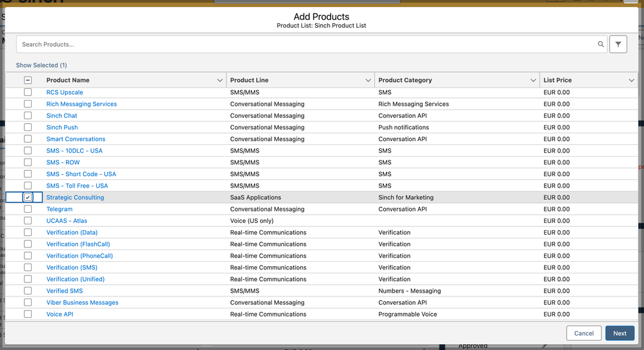Image resolution: width=644 pixels, height=350 pixels.
Task: Check Viber Business Messages checkbox
Action: coord(28,302)
